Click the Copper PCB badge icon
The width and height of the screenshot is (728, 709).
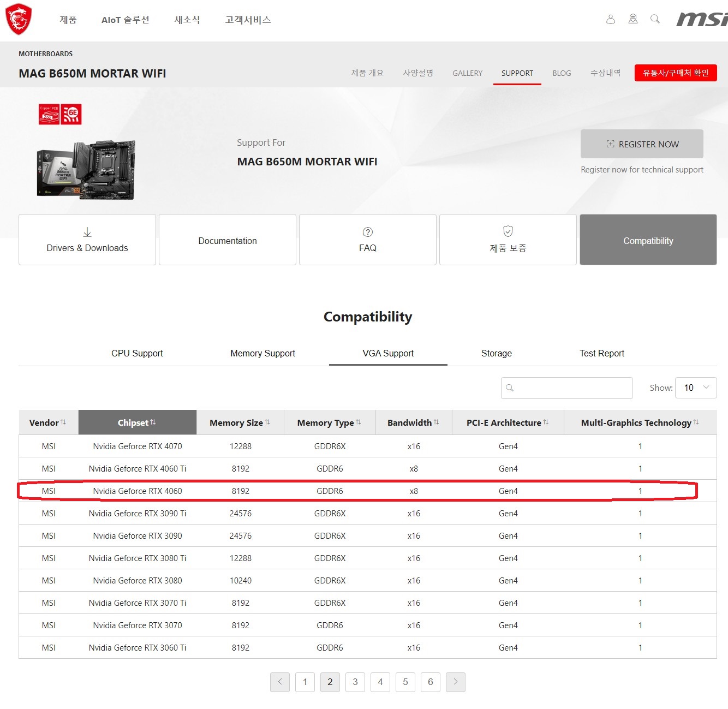(49, 115)
